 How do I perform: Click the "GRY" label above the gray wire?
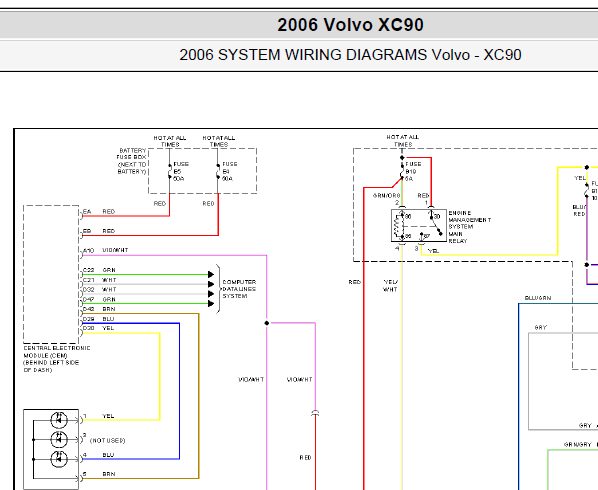pos(541,328)
